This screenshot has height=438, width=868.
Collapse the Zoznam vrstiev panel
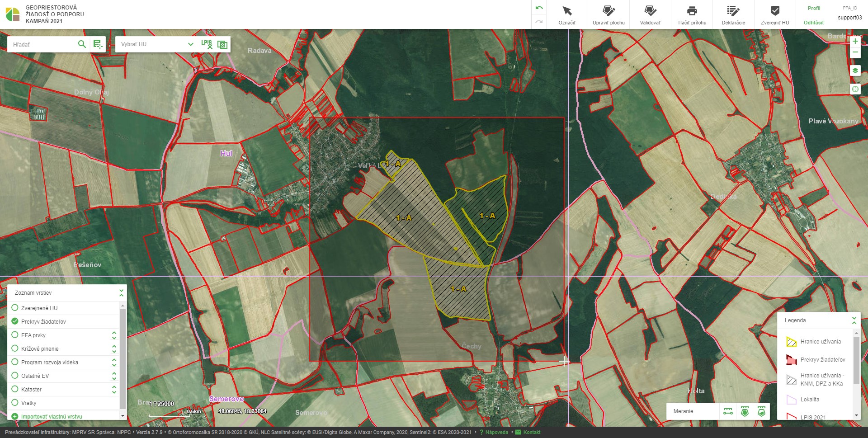121,293
